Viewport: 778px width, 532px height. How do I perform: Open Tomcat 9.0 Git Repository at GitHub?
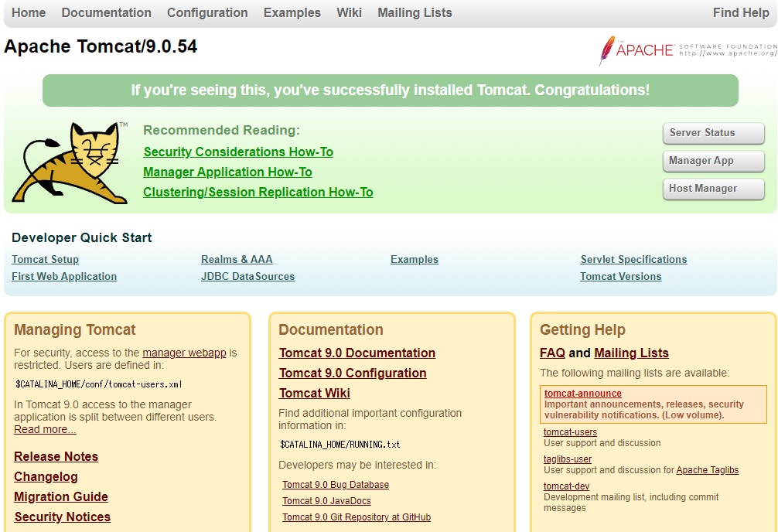click(357, 517)
